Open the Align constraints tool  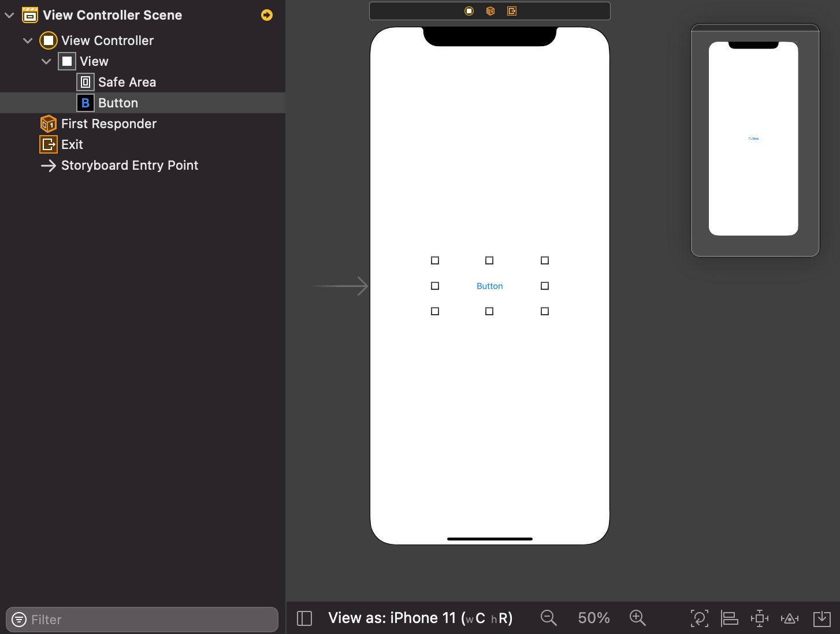729,618
